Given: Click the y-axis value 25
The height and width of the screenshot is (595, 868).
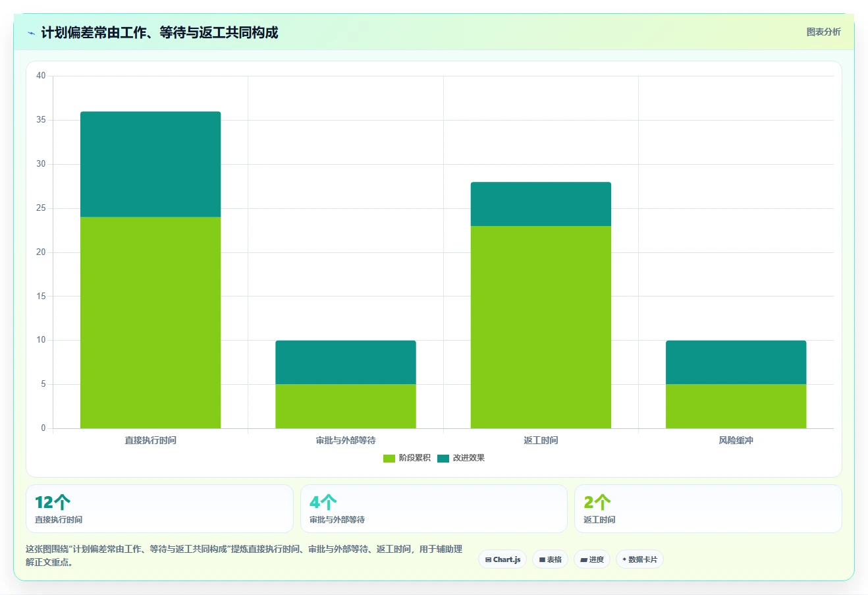Looking at the screenshot, I should pyautogui.click(x=41, y=208).
